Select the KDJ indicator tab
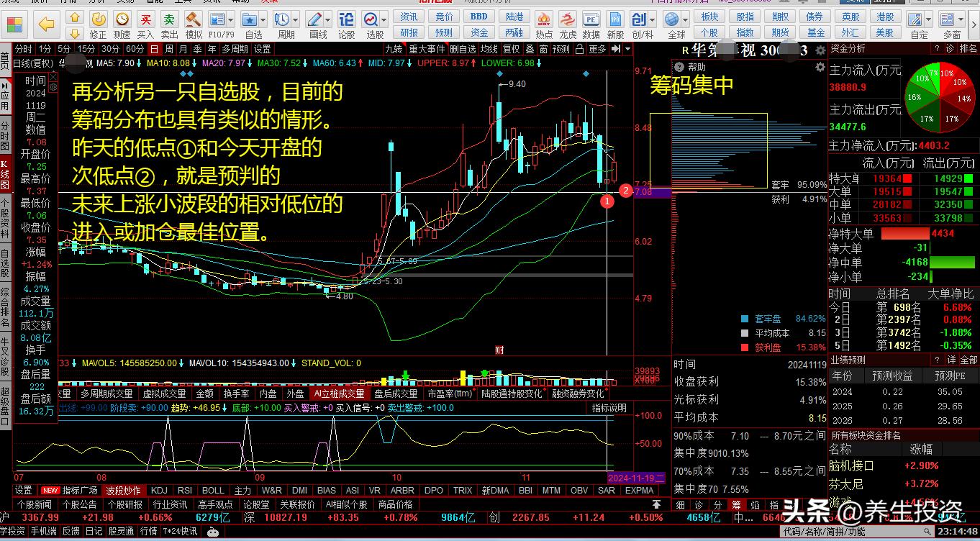The height and width of the screenshot is (541, 980). tap(158, 491)
